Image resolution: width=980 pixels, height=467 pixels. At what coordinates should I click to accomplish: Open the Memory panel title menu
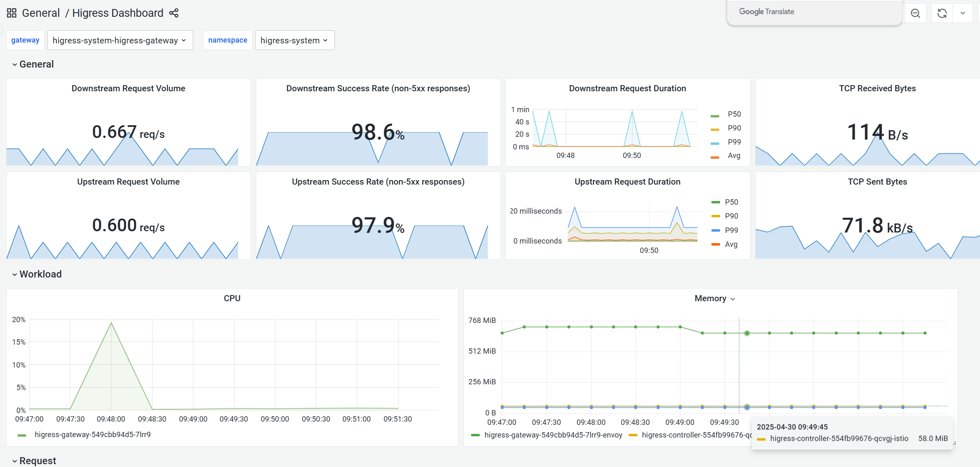(x=714, y=299)
